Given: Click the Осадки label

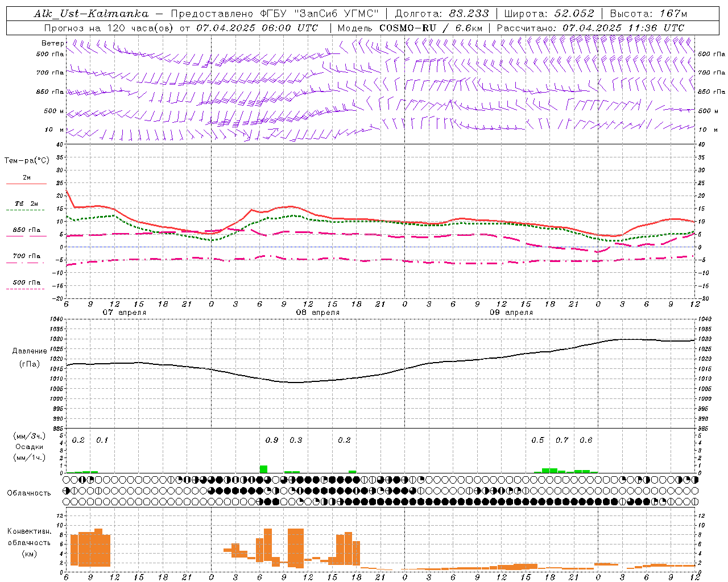Looking at the screenshot, I should 30,447.
